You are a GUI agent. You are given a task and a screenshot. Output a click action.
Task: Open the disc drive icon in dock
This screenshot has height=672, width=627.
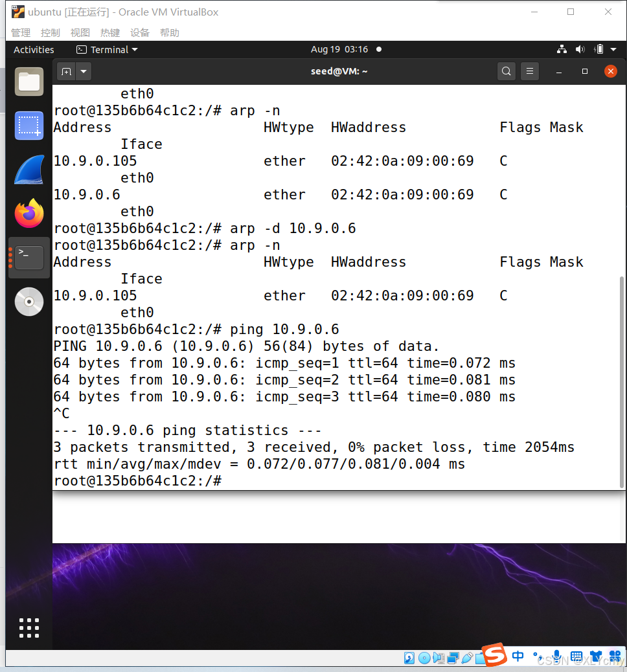29,302
